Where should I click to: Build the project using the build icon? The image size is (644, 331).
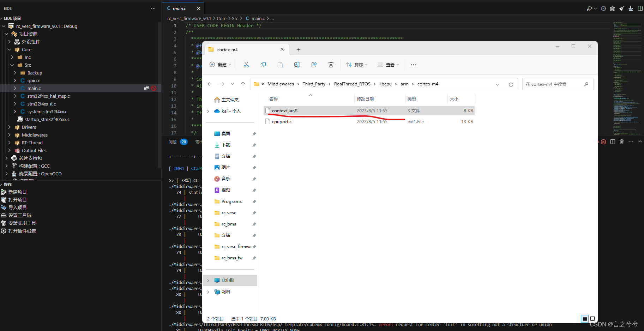point(613,8)
